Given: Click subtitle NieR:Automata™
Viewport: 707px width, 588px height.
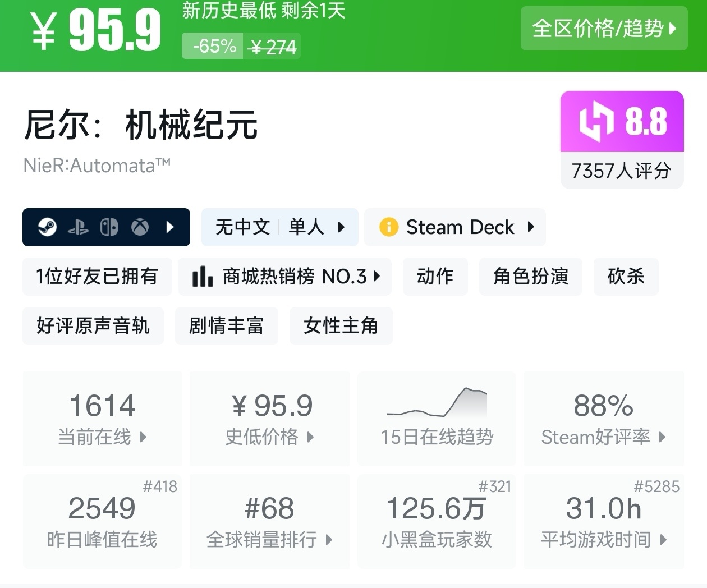Looking at the screenshot, I should [x=97, y=166].
